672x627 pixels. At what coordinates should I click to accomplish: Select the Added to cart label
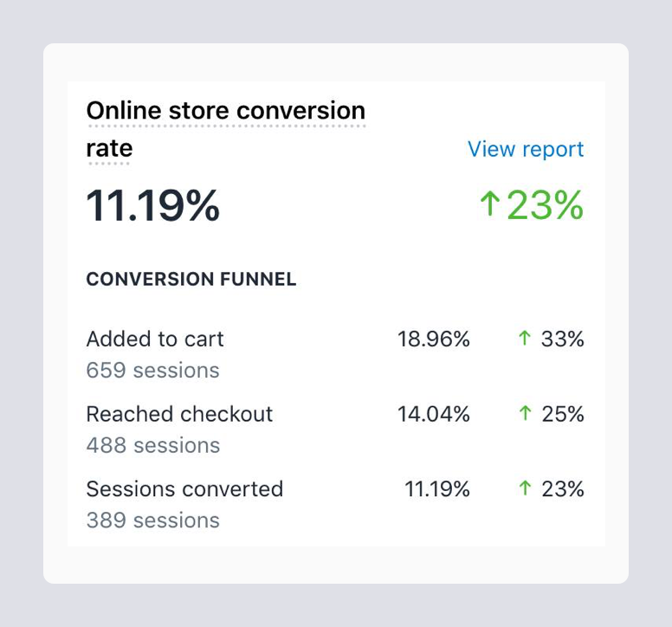(x=155, y=339)
